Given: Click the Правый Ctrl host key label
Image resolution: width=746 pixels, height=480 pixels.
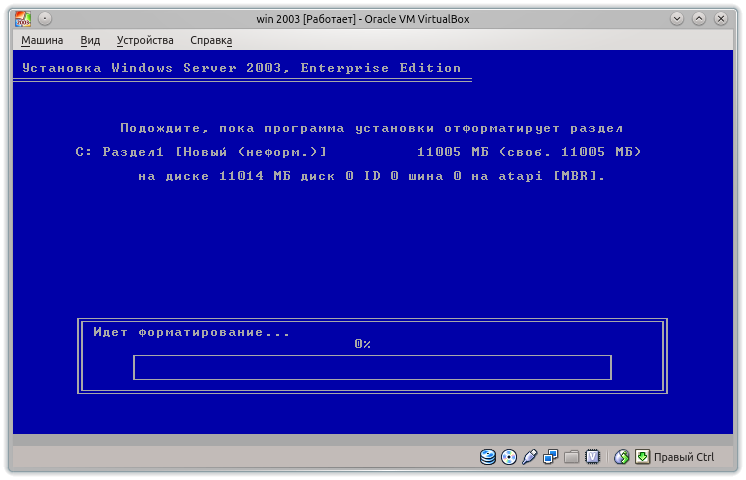Looking at the screenshot, I should 684,457.
